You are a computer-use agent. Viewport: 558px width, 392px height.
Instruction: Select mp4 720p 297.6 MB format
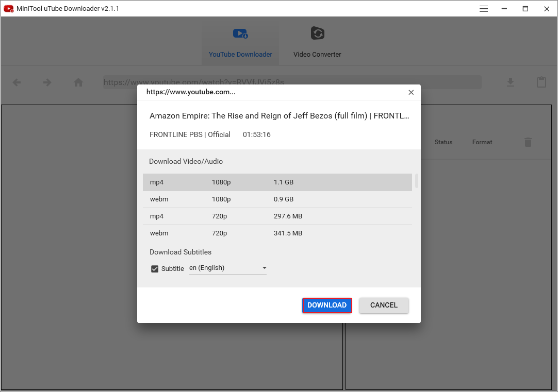click(277, 216)
